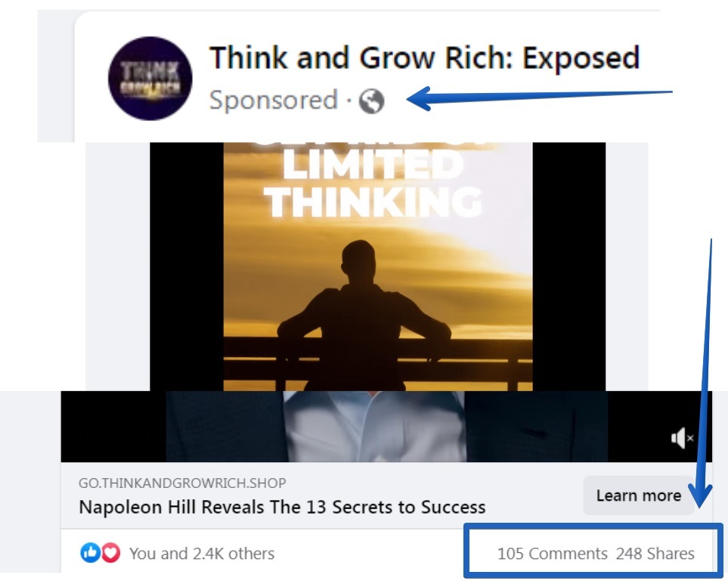
Task: Click the blue thumbs-up Like reaction icon
Action: [x=90, y=553]
